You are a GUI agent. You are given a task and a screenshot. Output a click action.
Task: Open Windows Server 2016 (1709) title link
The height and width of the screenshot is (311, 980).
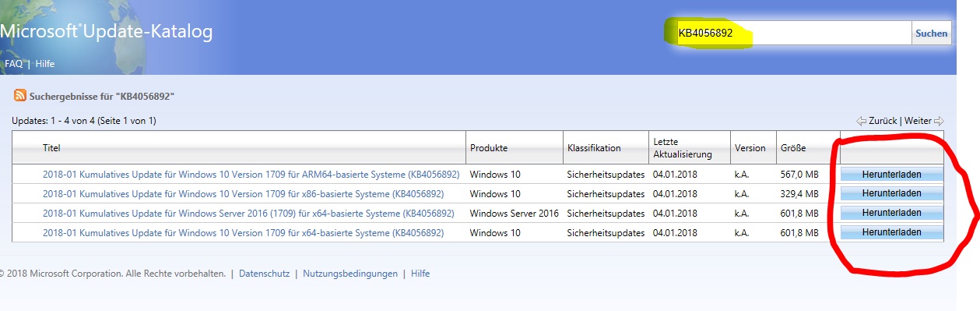(248, 213)
